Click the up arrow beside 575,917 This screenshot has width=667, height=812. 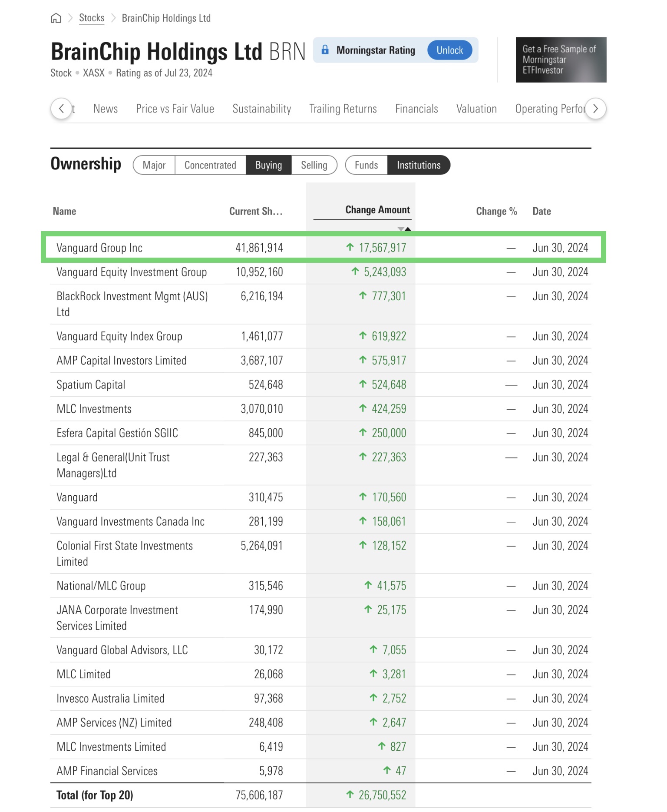(363, 360)
